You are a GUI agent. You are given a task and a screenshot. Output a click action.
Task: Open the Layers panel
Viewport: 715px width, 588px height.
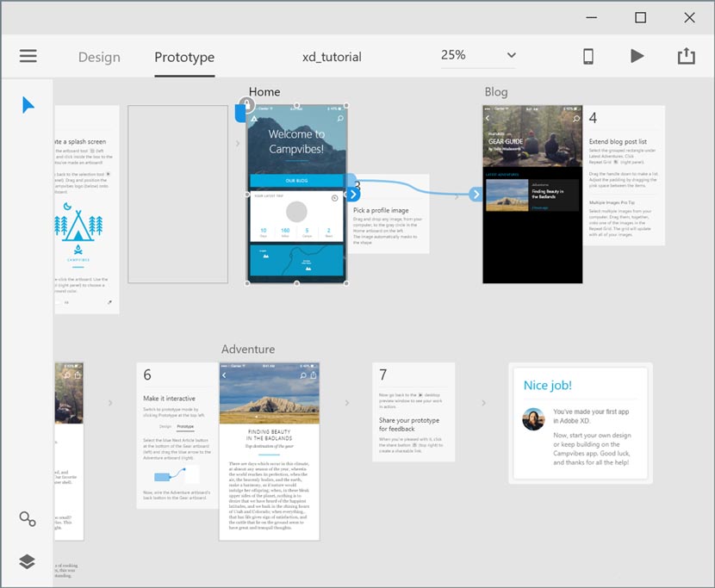click(x=27, y=561)
